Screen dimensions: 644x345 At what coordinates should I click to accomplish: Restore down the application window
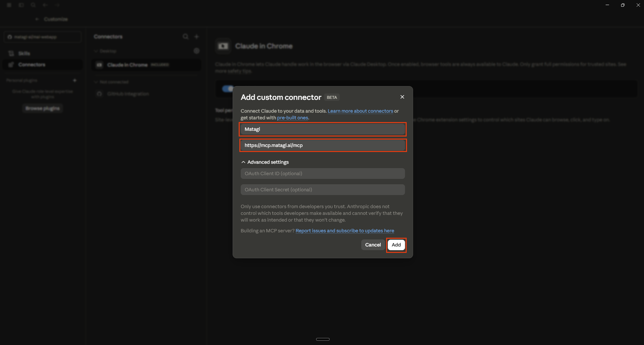point(623,5)
